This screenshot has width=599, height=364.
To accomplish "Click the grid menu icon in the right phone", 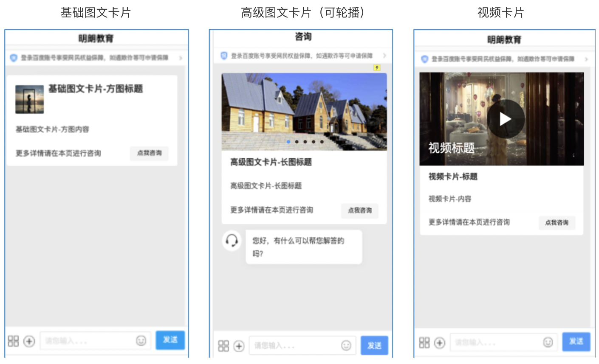I will pos(424,342).
